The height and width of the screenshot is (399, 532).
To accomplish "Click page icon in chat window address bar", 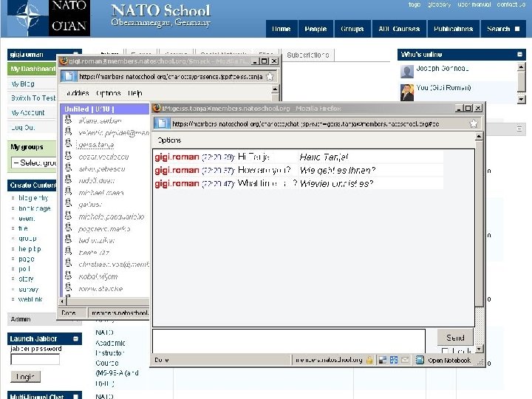I will [162, 124].
